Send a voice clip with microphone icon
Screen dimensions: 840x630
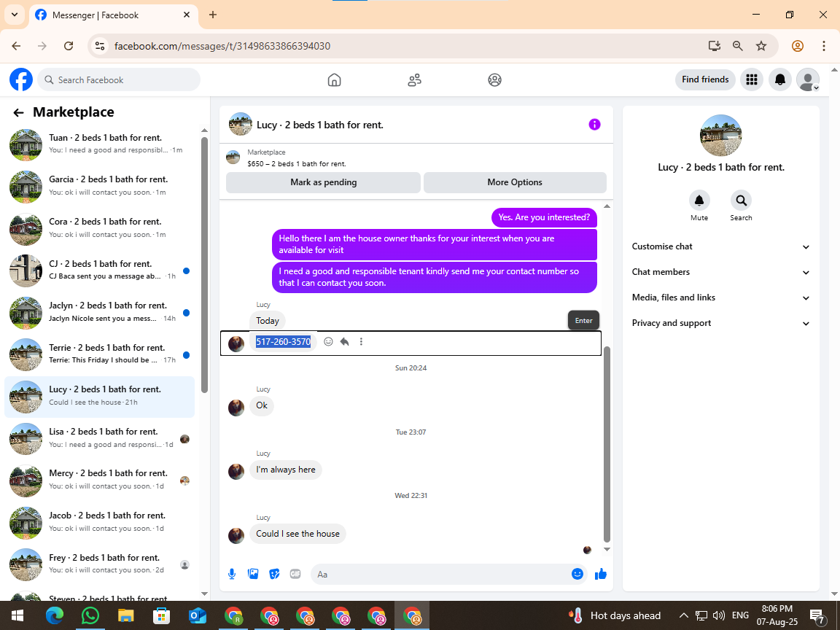point(231,575)
